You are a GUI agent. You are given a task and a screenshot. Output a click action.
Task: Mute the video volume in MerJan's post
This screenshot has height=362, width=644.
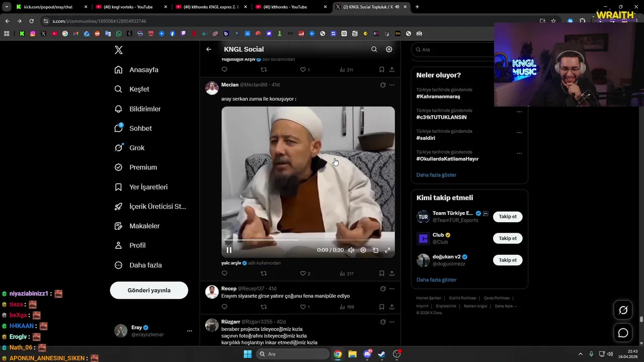click(351, 250)
